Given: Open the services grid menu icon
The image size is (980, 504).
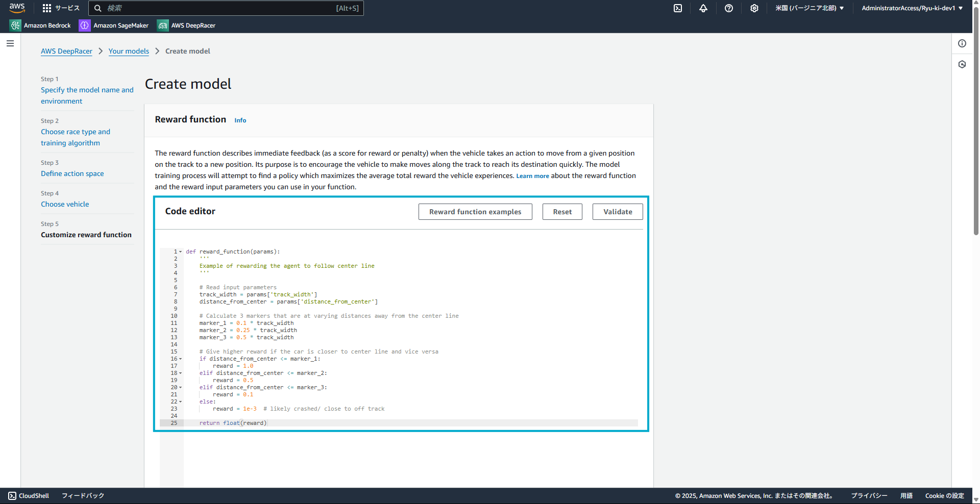Looking at the screenshot, I should pyautogui.click(x=47, y=8).
